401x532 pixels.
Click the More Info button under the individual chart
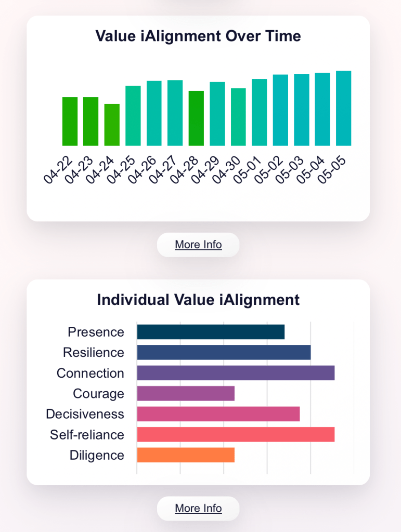198,508
